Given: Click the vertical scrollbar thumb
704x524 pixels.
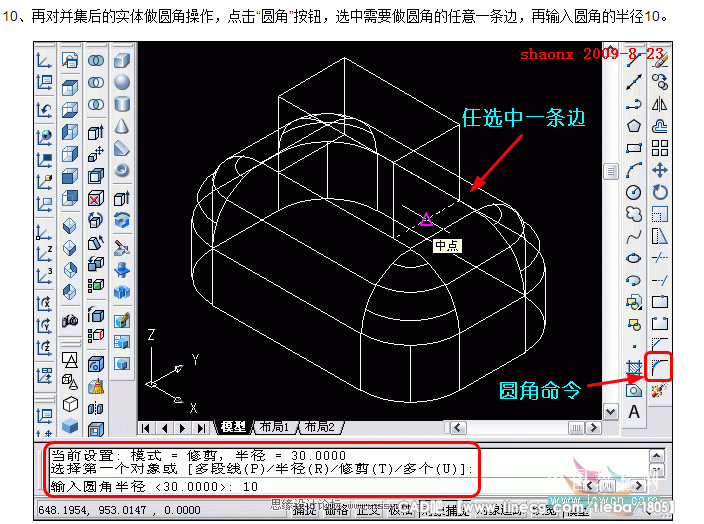Looking at the screenshot, I should [x=611, y=171].
